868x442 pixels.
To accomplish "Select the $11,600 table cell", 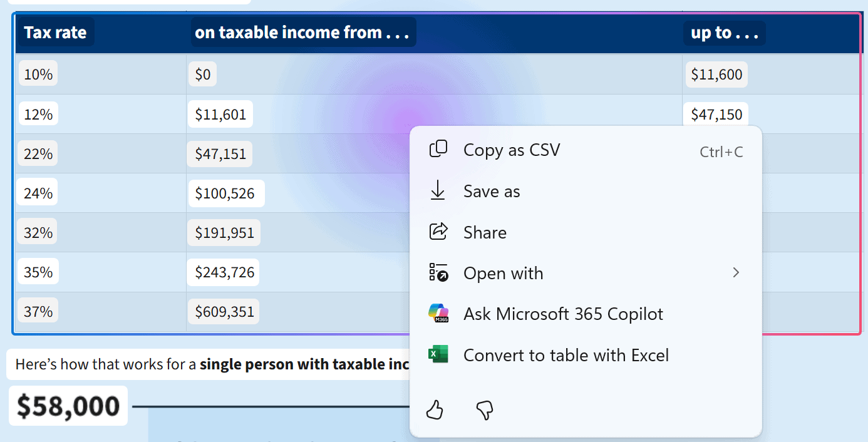I will click(716, 75).
